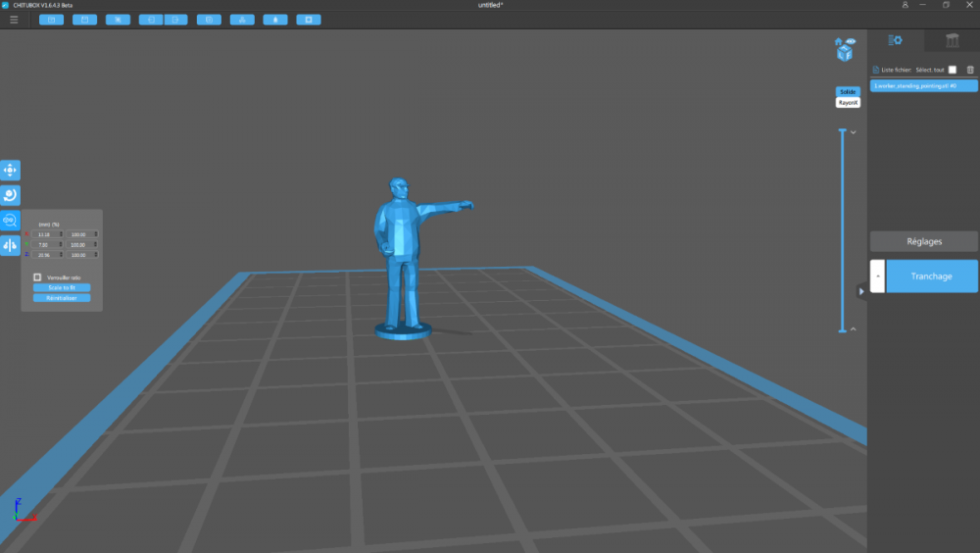
Task: Switch to RayonX view mode
Action: [848, 103]
